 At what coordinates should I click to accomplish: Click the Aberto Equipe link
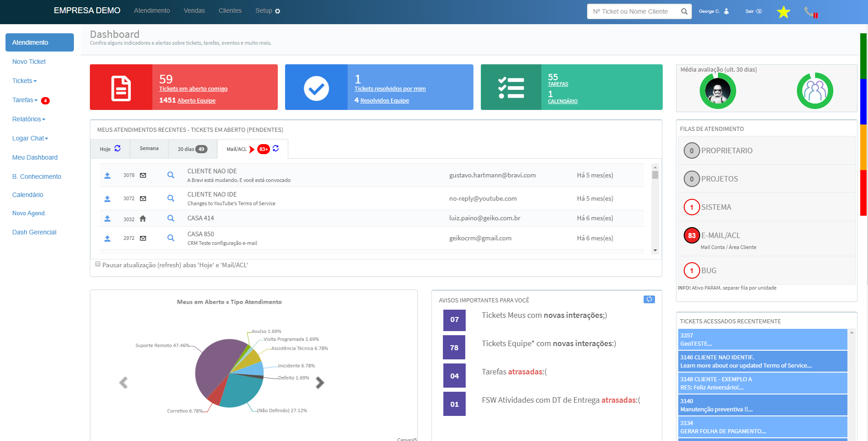(197, 100)
